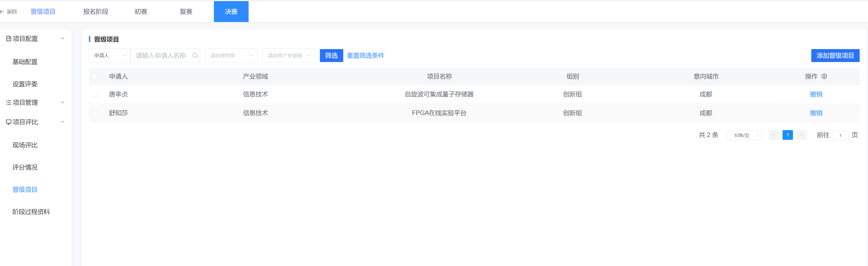Open 现场评比 in sidebar
This screenshot has height=266, width=868.
(25, 145)
